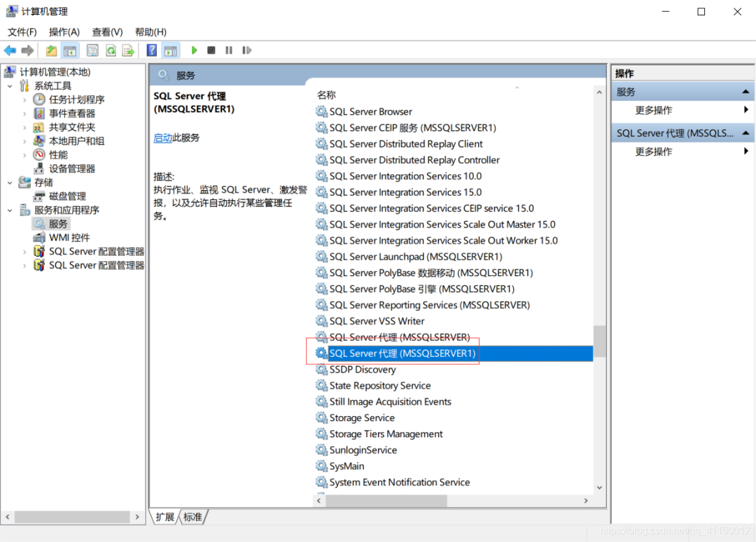Select the SQL Server Browser service
The height and width of the screenshot is (542, 756).
point(371,111)
